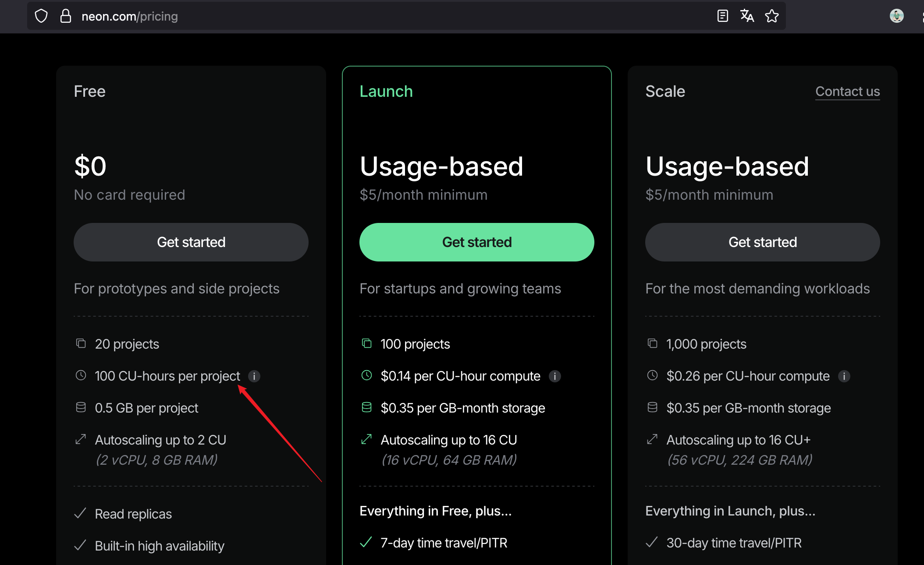This screenshot has width=924, height=565.
Task: Click the 30-day time travel/PITR text
Action: (x=734, y=543)
